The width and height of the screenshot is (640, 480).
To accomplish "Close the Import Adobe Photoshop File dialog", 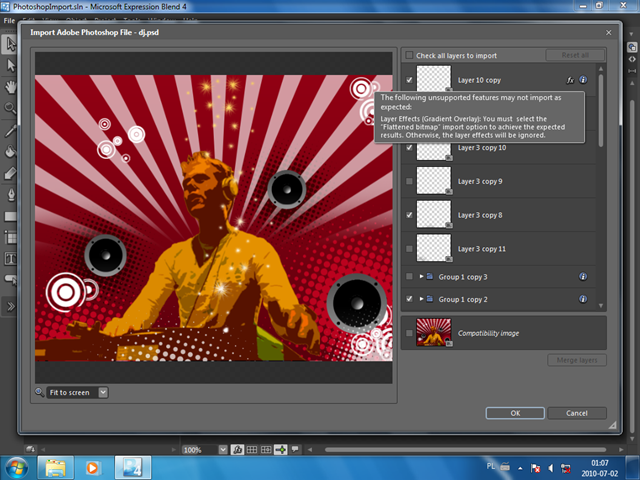I will tap(609, 32).
